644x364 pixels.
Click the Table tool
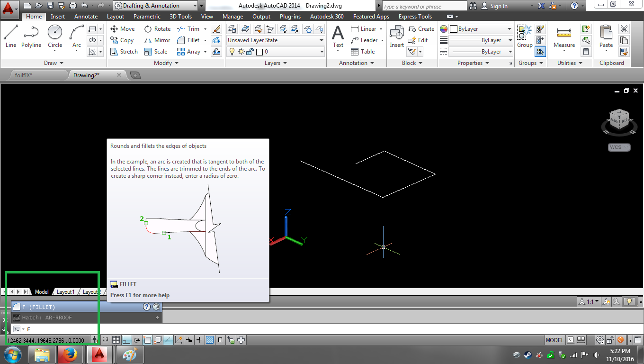[x=363, y=52]
